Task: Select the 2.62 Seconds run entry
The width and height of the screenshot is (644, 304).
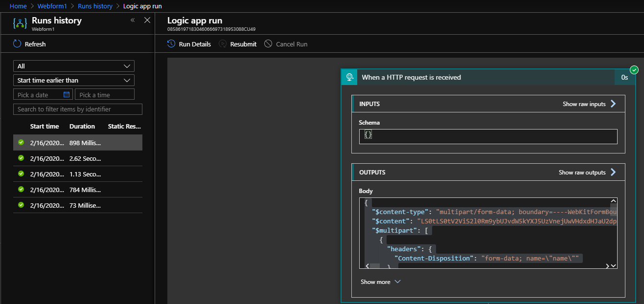Action: (78, 158)
